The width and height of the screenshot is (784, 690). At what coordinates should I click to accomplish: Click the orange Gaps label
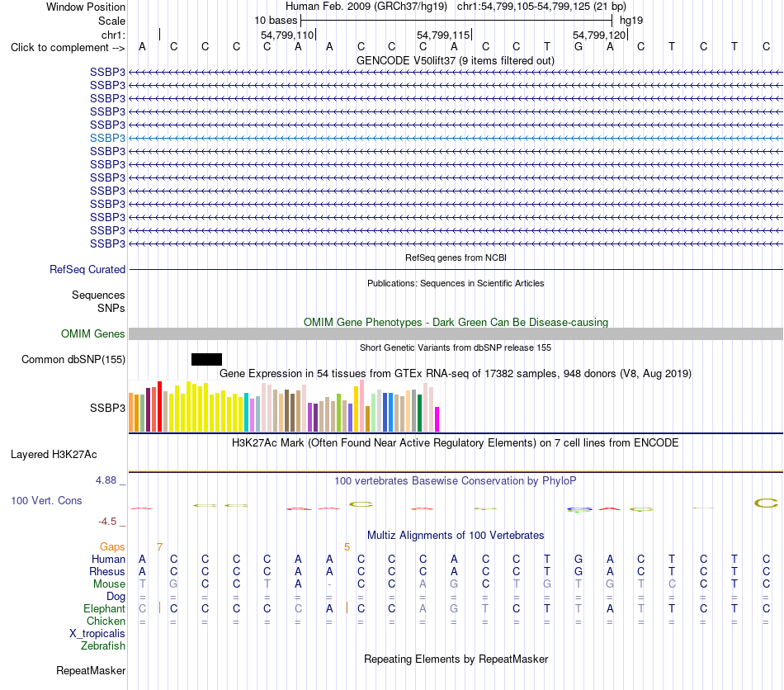pyautogui.click(x=112, y=547)
